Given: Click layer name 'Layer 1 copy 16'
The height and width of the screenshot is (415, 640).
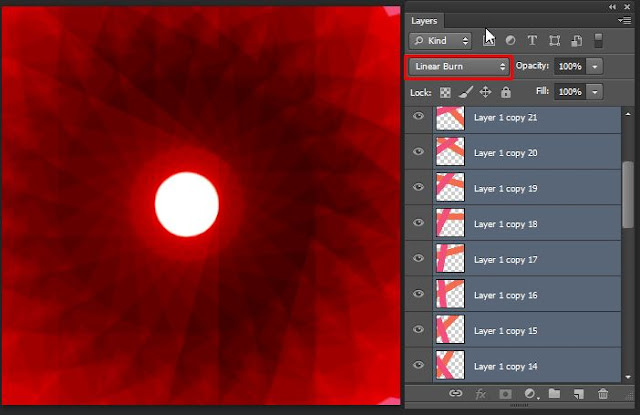Looking at the screenshot, I should tap(505, 295).
